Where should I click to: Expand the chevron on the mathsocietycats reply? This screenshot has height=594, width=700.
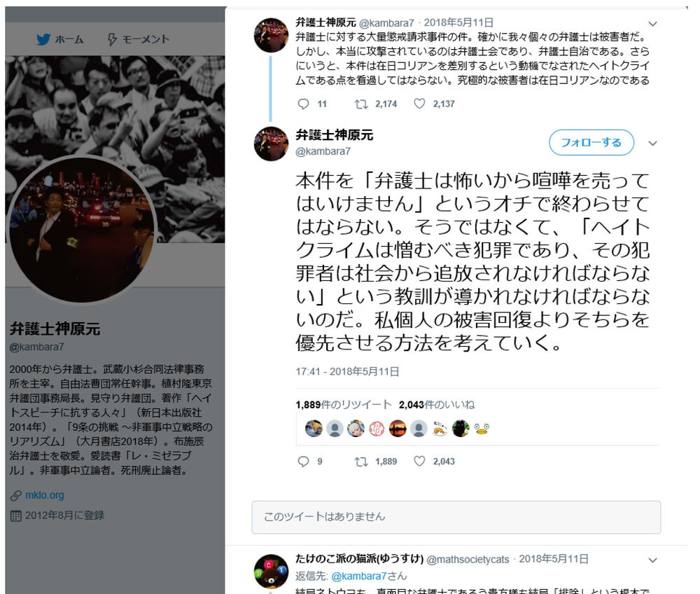[x=652, y=560]
